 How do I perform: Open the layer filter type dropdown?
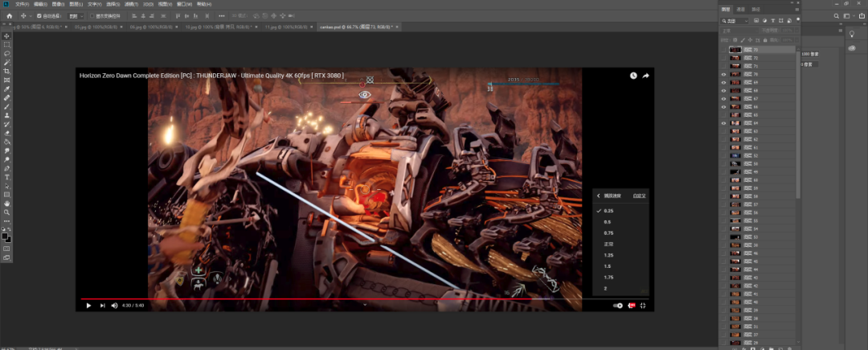(x=735, y=20)
